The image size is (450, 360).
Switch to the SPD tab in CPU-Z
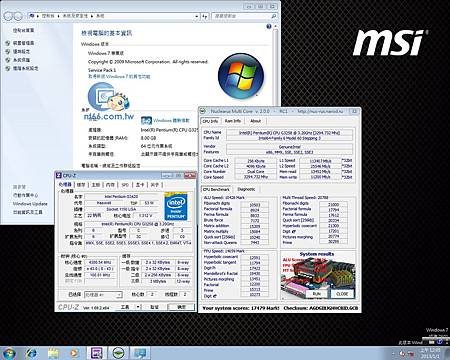[125, 185]
